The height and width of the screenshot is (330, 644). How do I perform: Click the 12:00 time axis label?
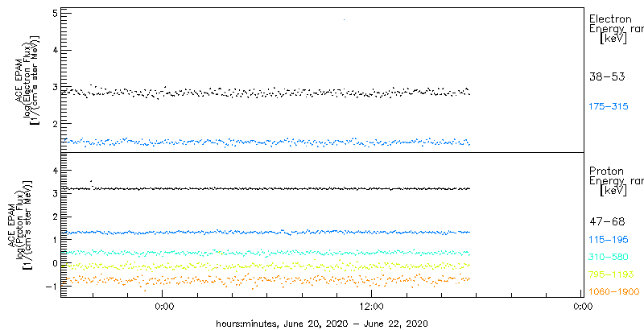(372, 306)
